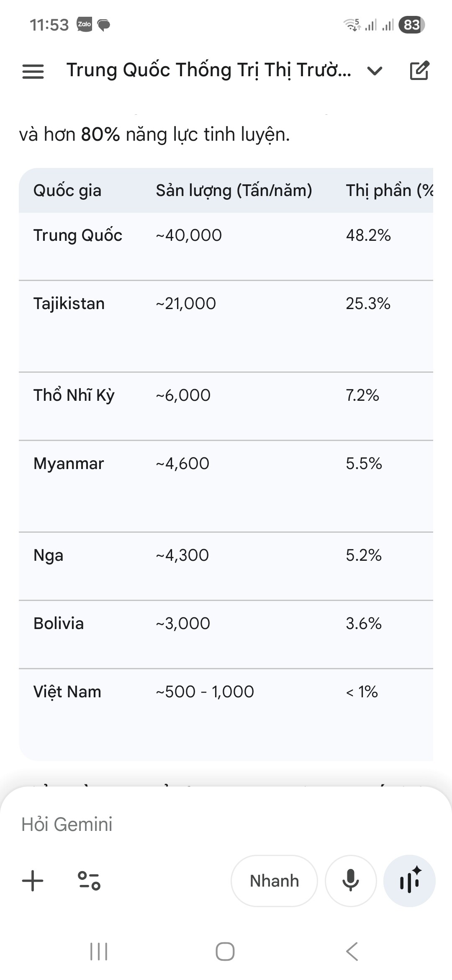Viewport: 452px width, 980px height.
Task: Expand the conversation title dropdown chevron
Action: [375, 71]
